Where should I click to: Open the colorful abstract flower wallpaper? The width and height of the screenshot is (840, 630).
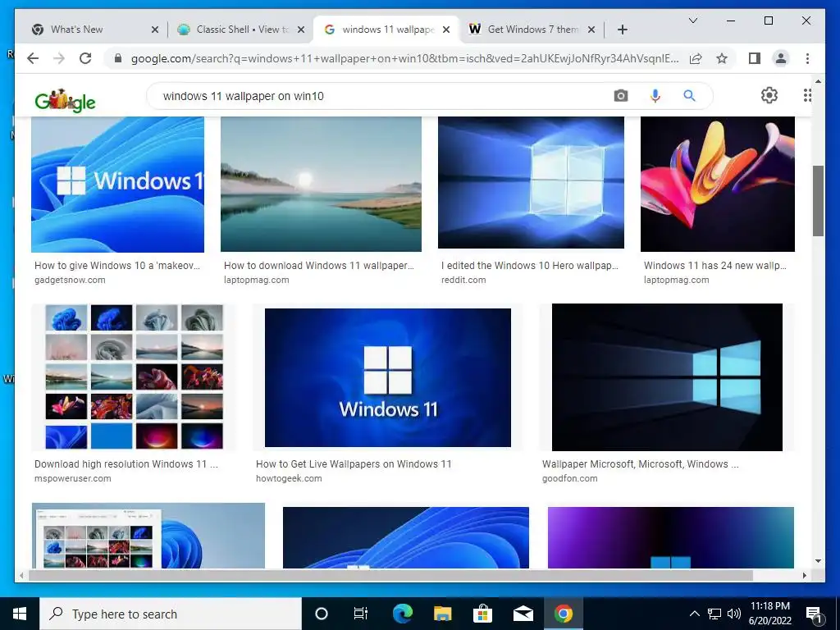point(717,185)
